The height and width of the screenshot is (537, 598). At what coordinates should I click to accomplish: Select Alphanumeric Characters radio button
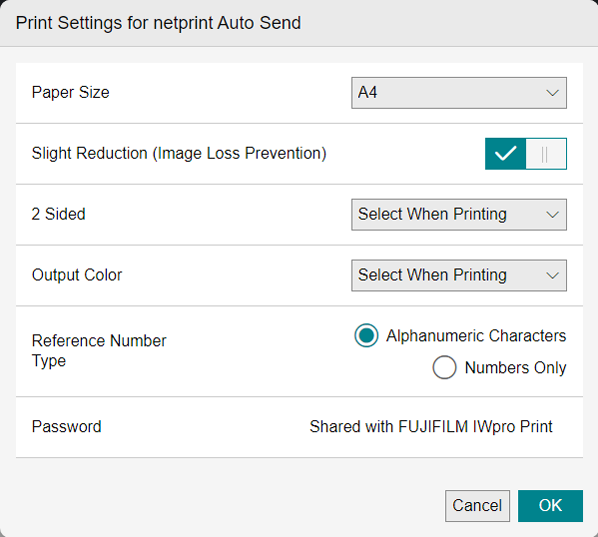(x=366, y=336)
